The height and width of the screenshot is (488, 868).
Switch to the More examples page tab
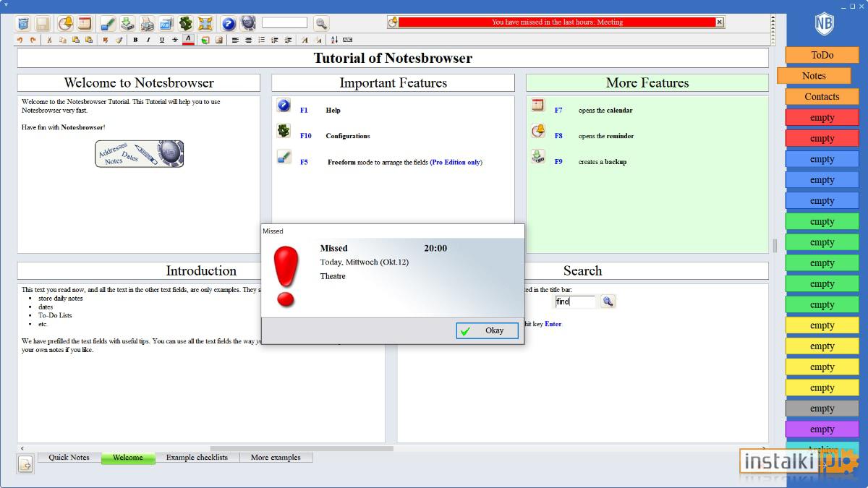tap(276, 458)
